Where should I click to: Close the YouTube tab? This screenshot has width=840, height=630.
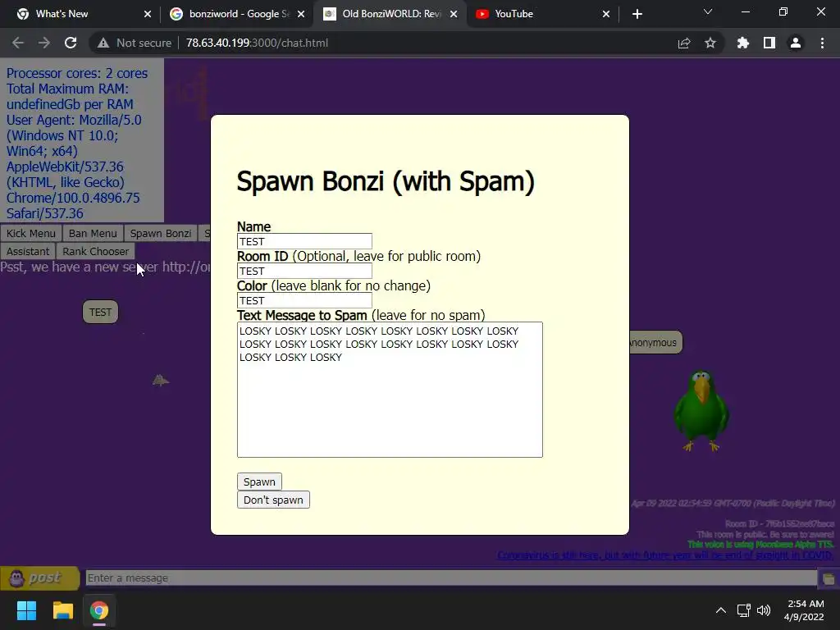606,14
